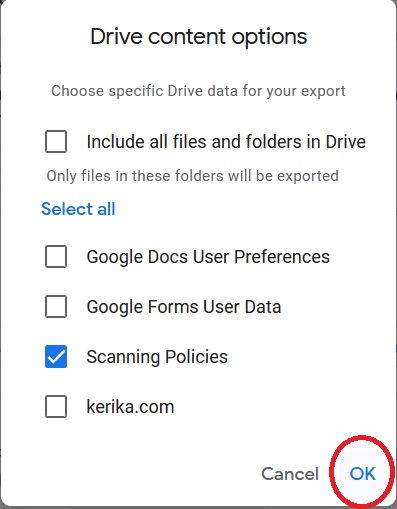Viewport: 397px width, 509px height.
Task: Confirm the selection with the OK button
Action: (363, 473)
